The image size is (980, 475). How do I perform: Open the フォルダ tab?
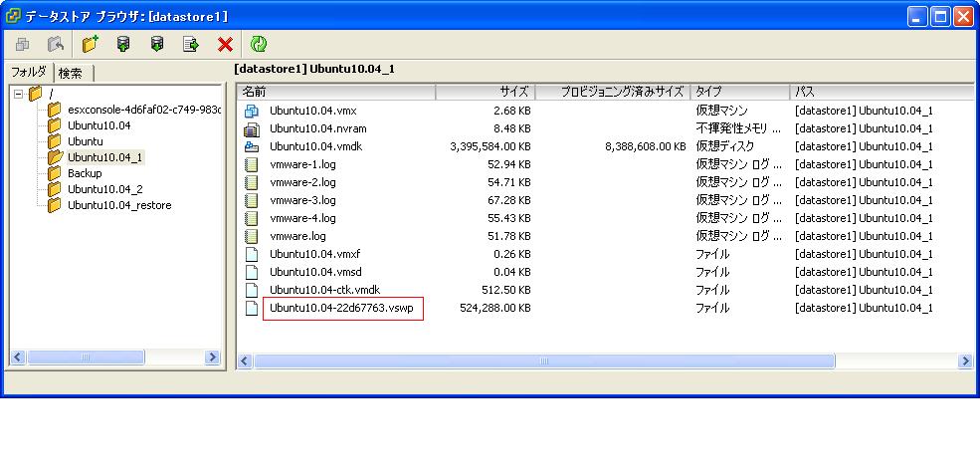tap(29, 73)
